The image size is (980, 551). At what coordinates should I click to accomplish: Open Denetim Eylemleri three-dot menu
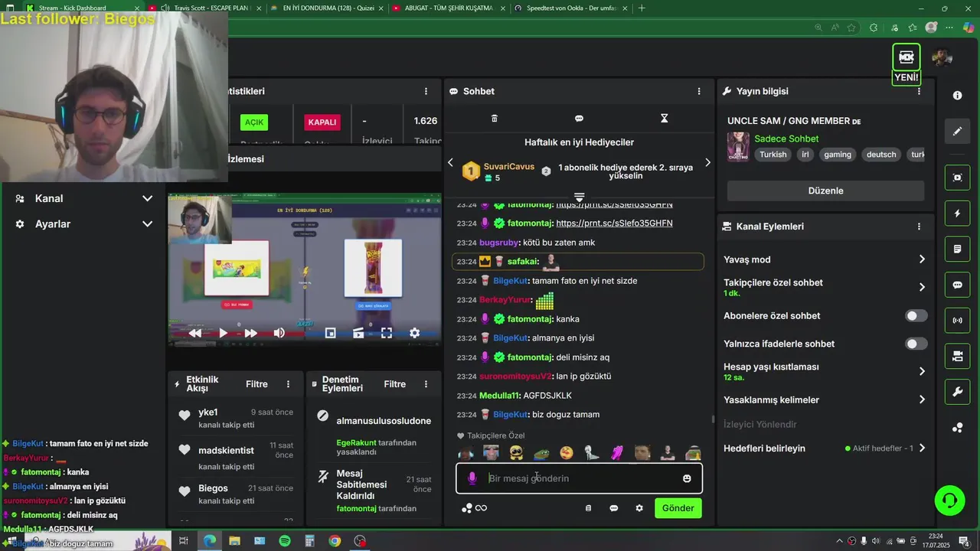[426, 384]
